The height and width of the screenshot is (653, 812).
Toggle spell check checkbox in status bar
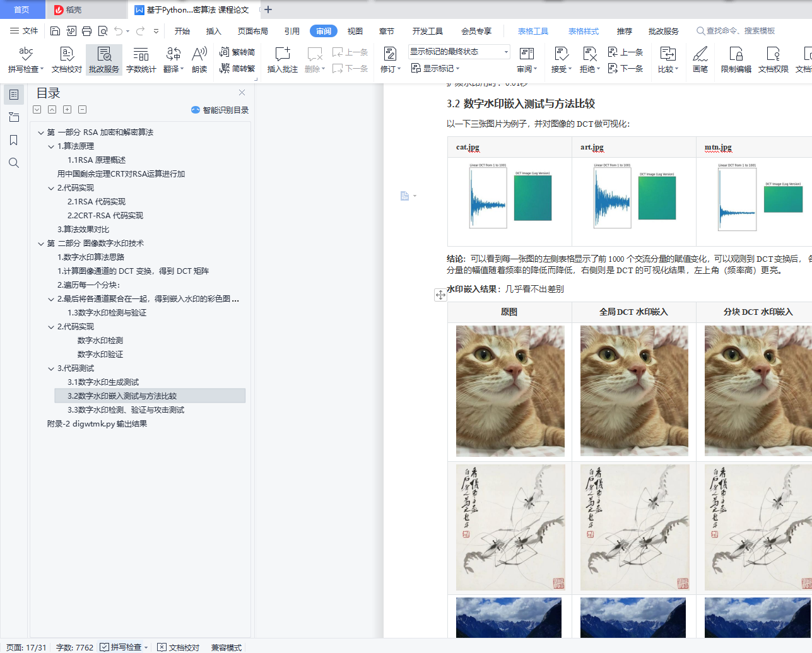tap(105, 647)
